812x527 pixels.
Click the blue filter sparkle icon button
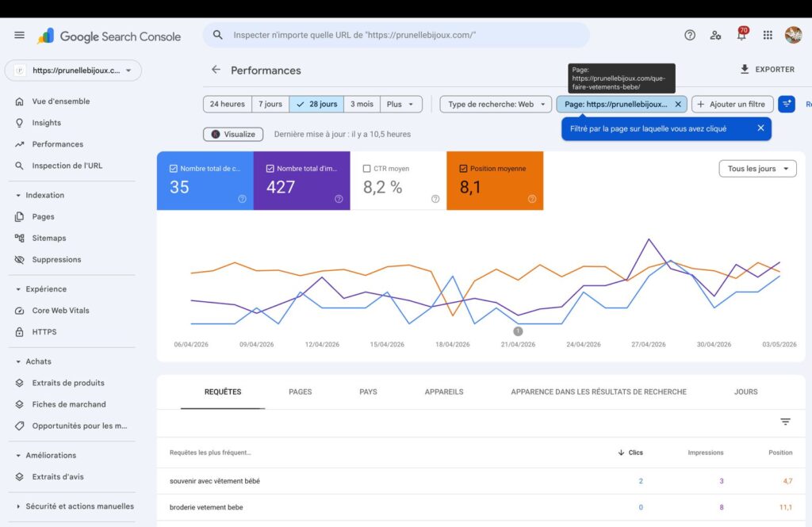tap(786, 104)
